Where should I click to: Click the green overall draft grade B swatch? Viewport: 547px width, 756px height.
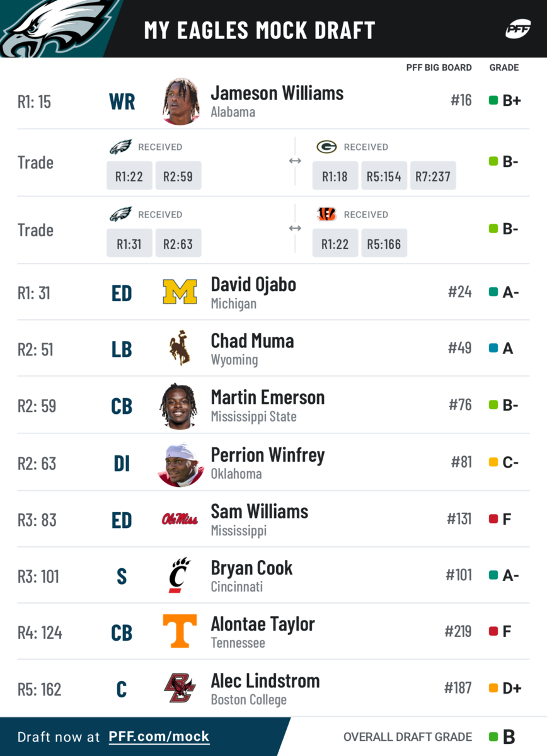[x=493, y=736]
